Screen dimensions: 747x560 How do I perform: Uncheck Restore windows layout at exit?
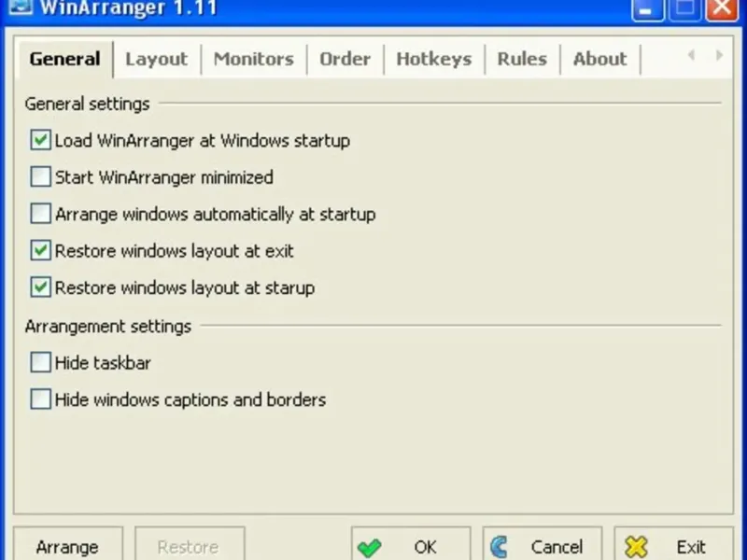click(40, 250)
